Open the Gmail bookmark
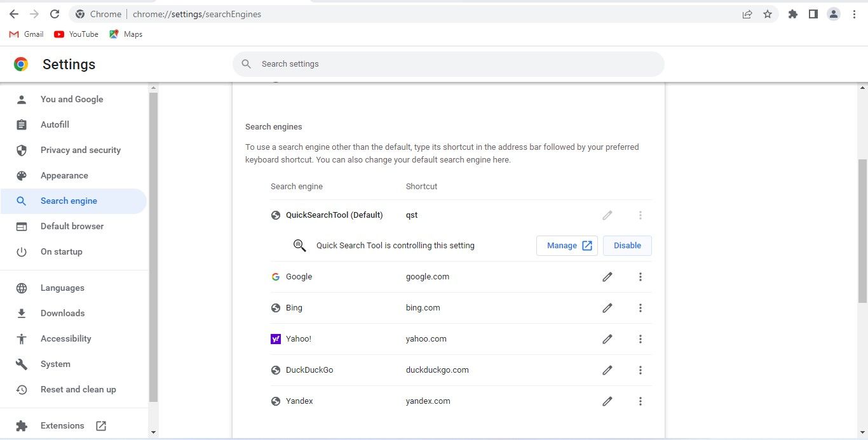868x440 pixels. coord(27,34)
